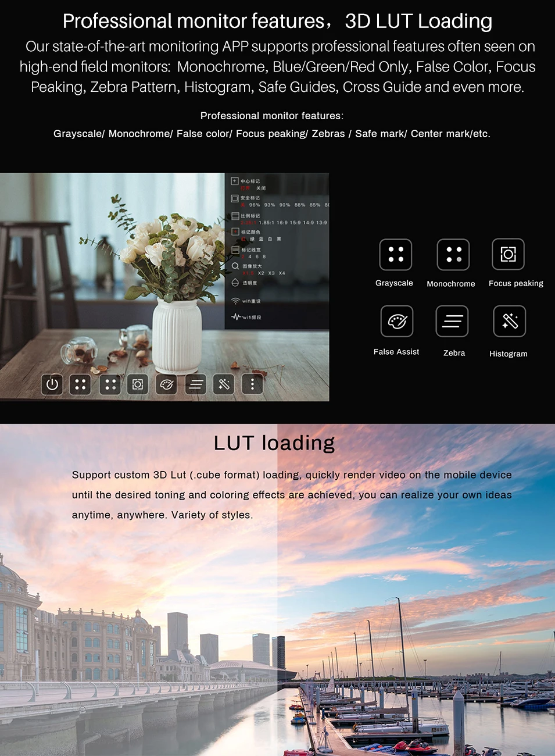The width and height of the screenshot is (555, 756).
Task: Click the large Histogram icon above its label
Action: pyautogui.click(x=510, y=321)
